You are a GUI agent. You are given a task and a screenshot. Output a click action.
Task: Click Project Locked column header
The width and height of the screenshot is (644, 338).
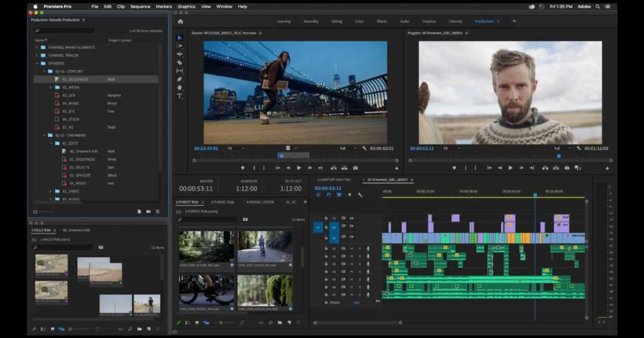(x=120, y=40)
